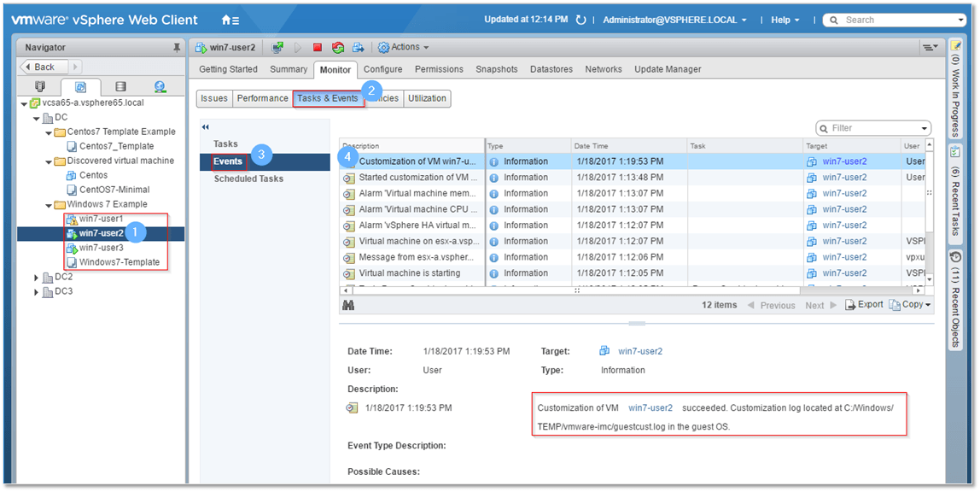Expand the DC3 datacenter node

coord(36,291)
